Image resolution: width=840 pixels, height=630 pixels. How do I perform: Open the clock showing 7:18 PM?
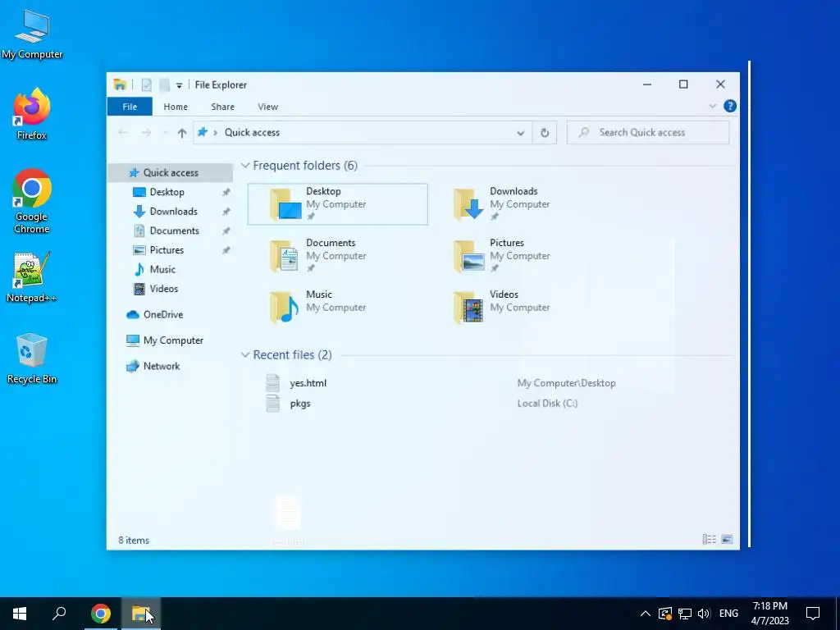(769, 614)
